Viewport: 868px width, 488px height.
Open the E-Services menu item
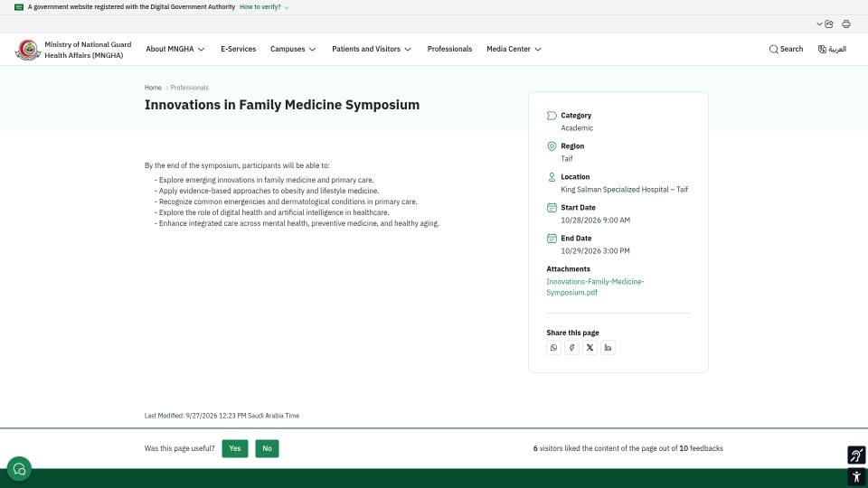click(238, 49)
